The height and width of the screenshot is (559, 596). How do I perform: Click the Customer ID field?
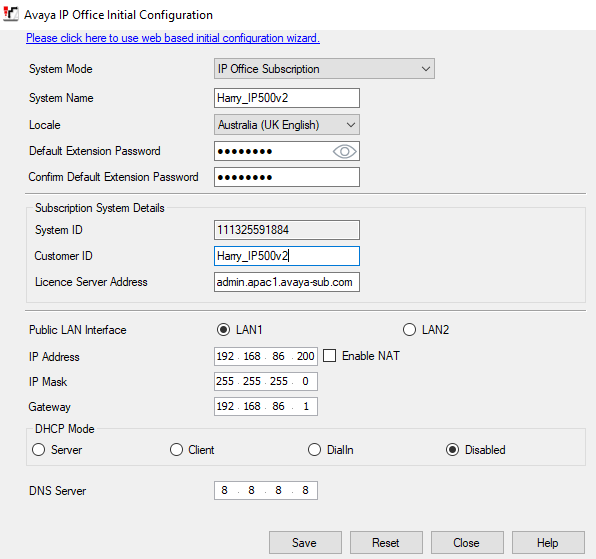coord(287,256)
